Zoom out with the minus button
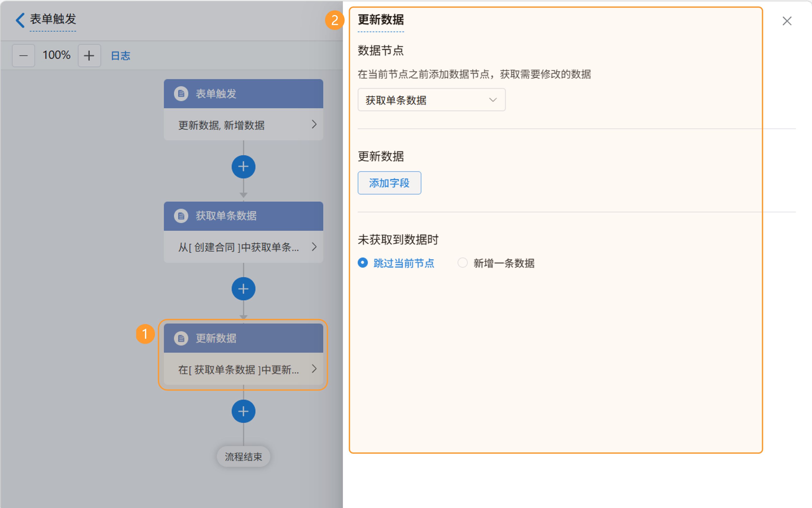This screenshot has height=508, width=812. 24,56
